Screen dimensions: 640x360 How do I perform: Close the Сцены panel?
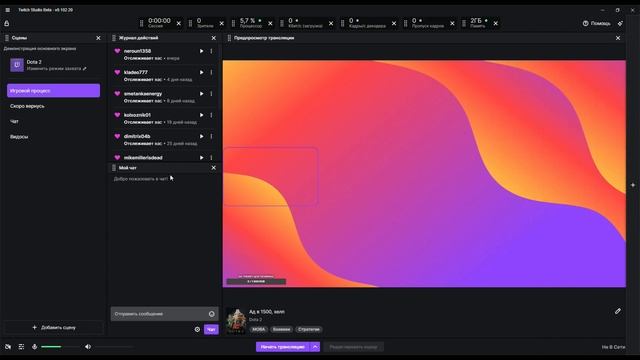coord(98,38)
